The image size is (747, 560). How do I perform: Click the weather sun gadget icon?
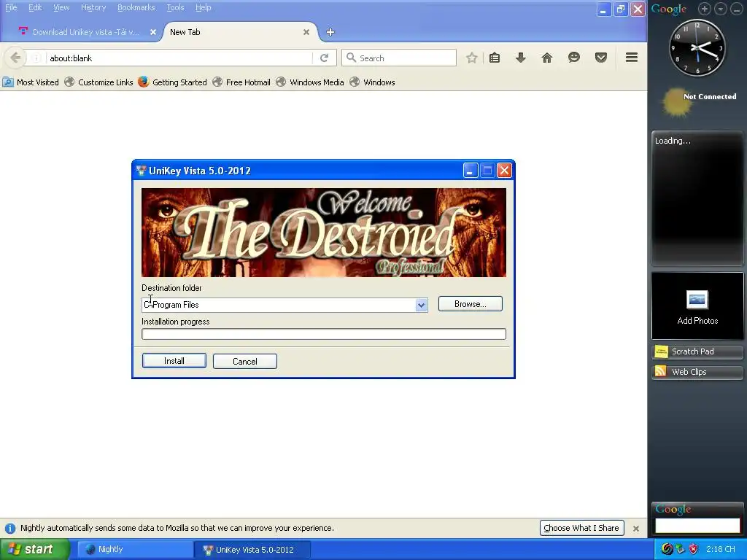point(676,102)
